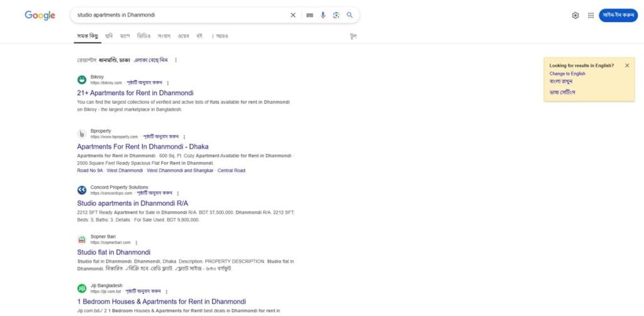Click 'Change to English' link
This screenshot has height=316, width=644.
tap(567, 74)
